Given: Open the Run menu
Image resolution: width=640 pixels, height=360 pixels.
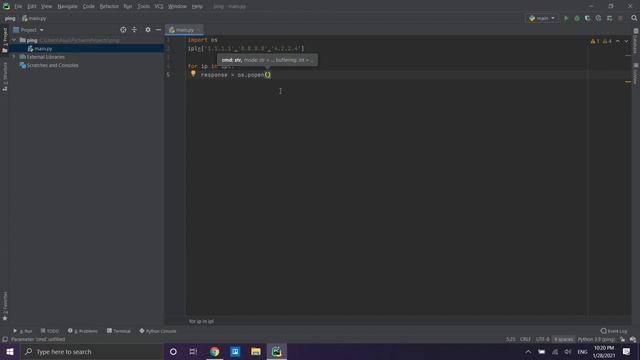Looking at the screenshot, I should click(x=128, y=7).
